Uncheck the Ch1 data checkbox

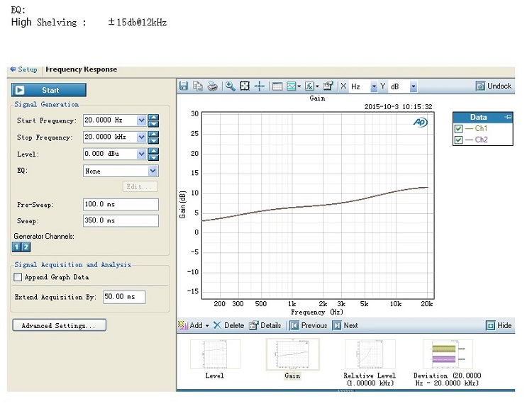pyautogui.click(x=458, y=129)
